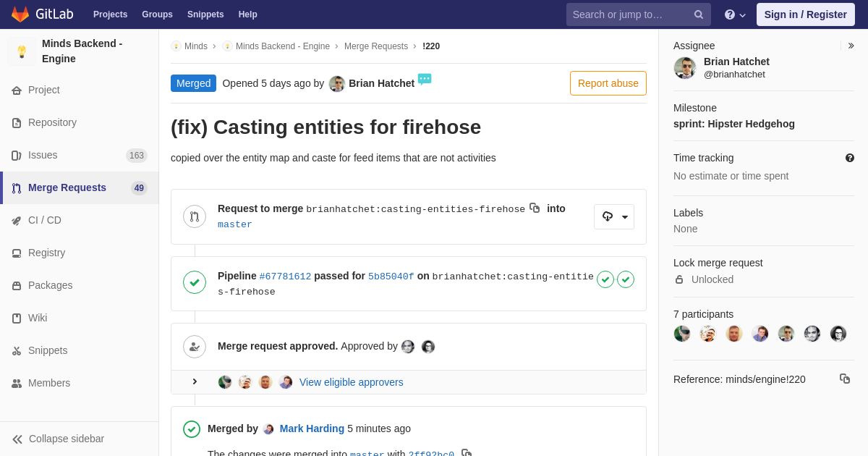The width and height of the screenshot is (868, 456).
Task: Open the Groups menu
Action: click(157, 14)
